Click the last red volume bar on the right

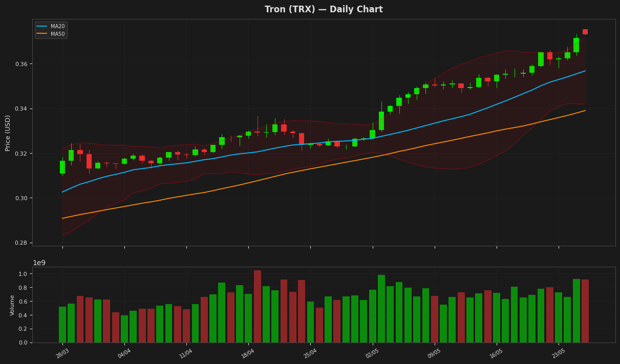click(x=585, y=311)
